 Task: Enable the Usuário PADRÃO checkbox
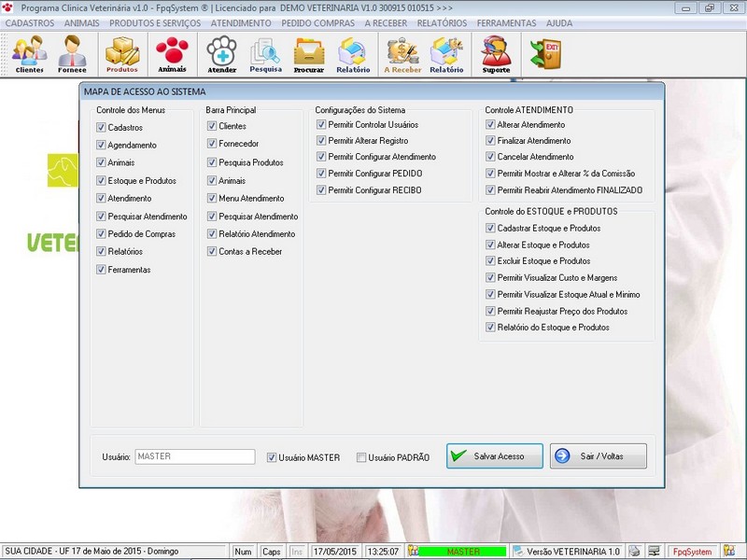coord(361,457)
